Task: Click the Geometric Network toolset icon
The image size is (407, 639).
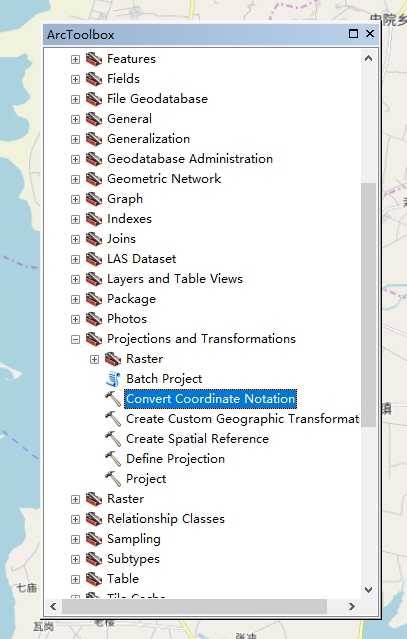Action: tap(94, 179)
